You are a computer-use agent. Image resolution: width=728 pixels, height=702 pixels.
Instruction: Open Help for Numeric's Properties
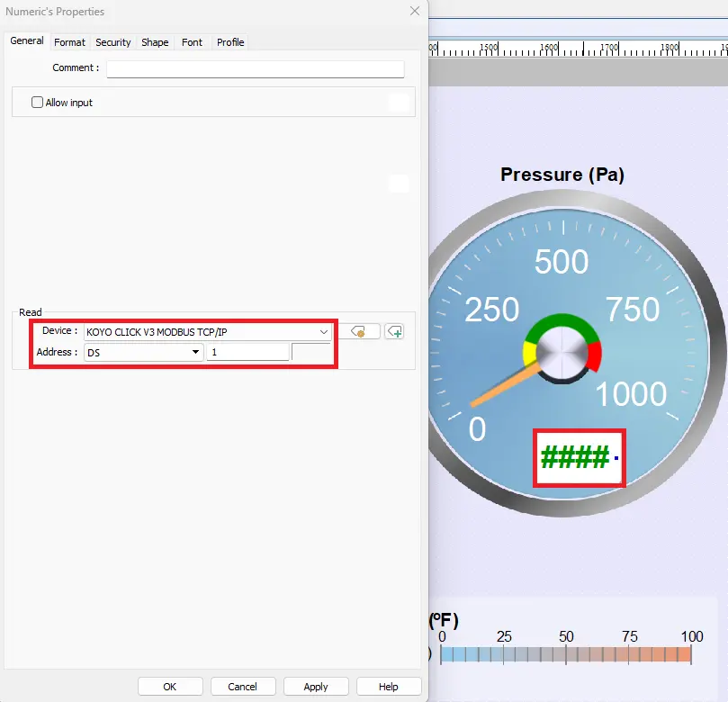(x=389, y=686)
